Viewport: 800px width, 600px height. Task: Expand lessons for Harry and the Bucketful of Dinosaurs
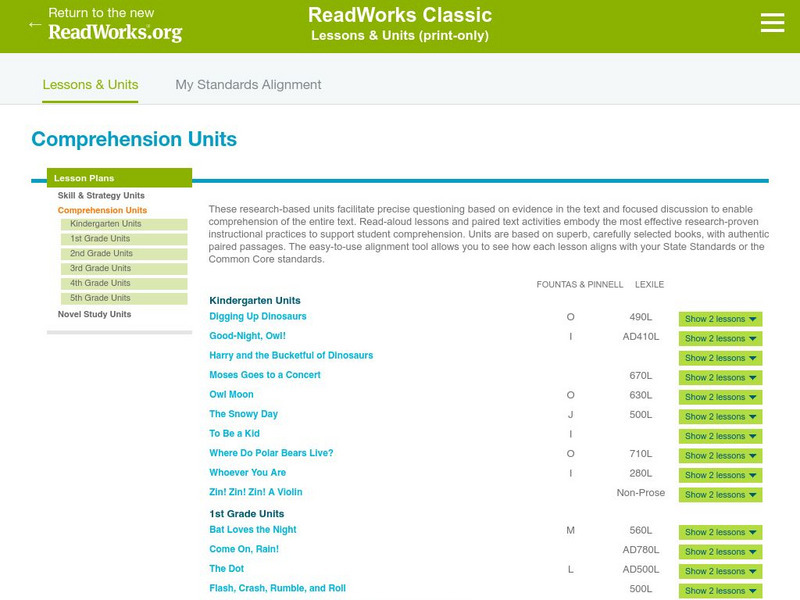coord(720,358)
